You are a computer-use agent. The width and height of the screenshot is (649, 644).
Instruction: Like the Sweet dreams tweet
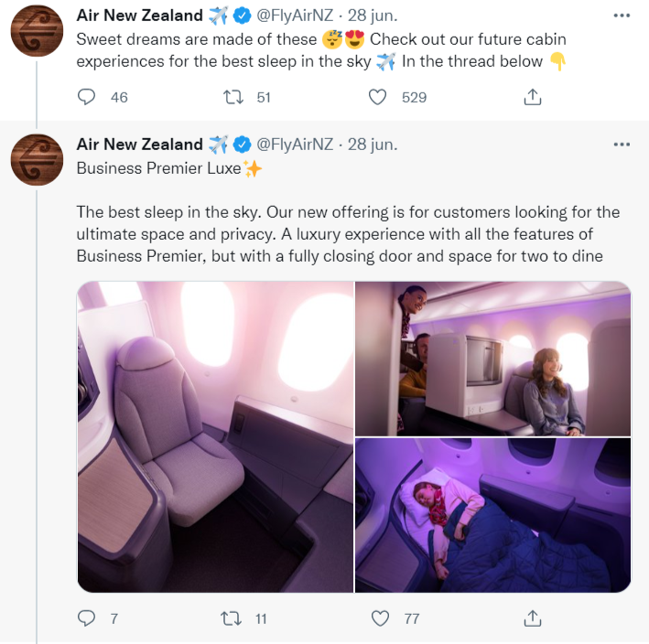379,97
